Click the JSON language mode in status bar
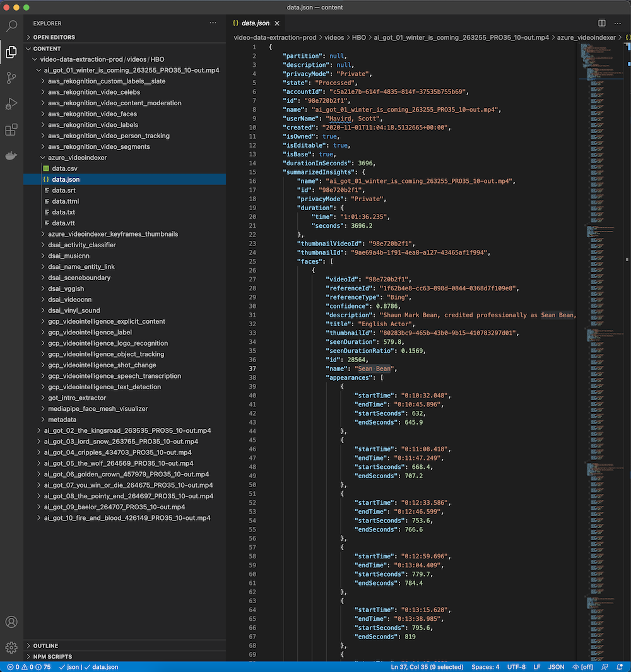Screen dimensions: 631x672 point(557,667)
